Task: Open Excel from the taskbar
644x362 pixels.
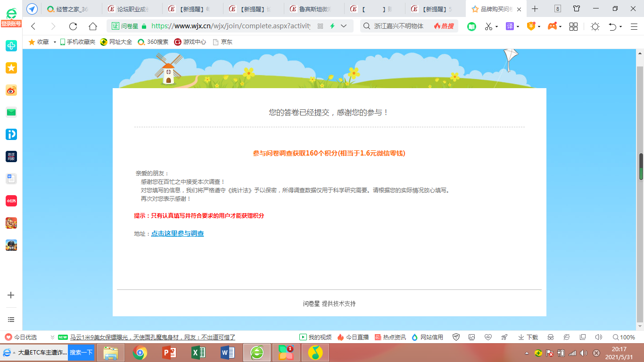Action: [x=198, y=353]
